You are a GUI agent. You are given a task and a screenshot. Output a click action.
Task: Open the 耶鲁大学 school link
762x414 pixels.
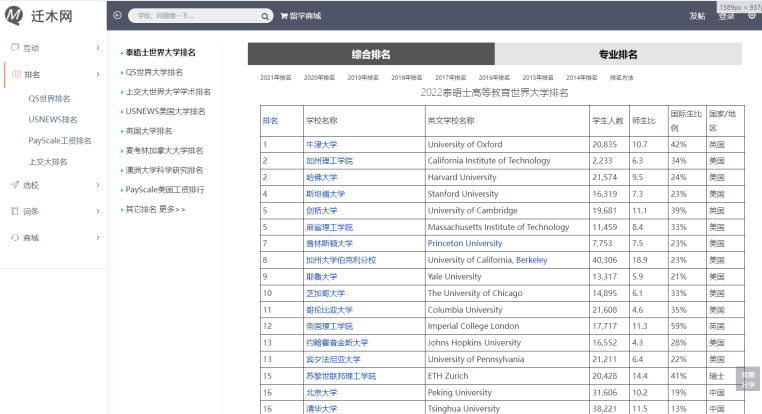[x=321, y=276]
